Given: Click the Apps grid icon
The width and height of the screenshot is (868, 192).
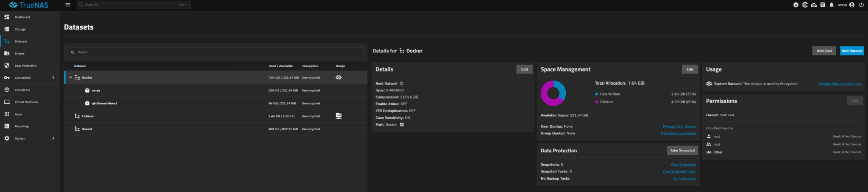Looking at the screenshot, I should point(7,114).
